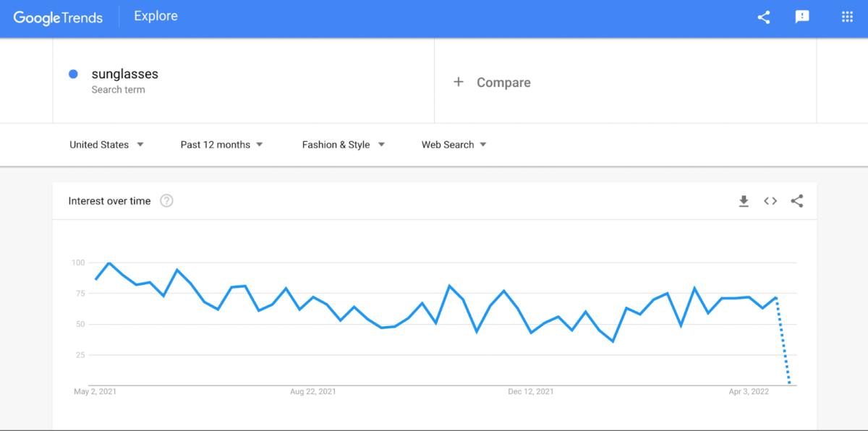
Task: Open the Google apps grid
Action: [847, 17]
